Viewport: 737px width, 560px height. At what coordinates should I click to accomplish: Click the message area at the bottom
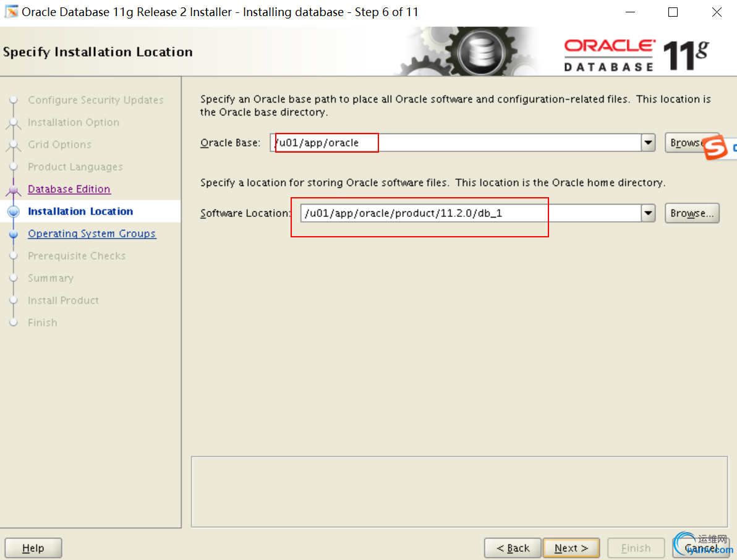(459, 492)
